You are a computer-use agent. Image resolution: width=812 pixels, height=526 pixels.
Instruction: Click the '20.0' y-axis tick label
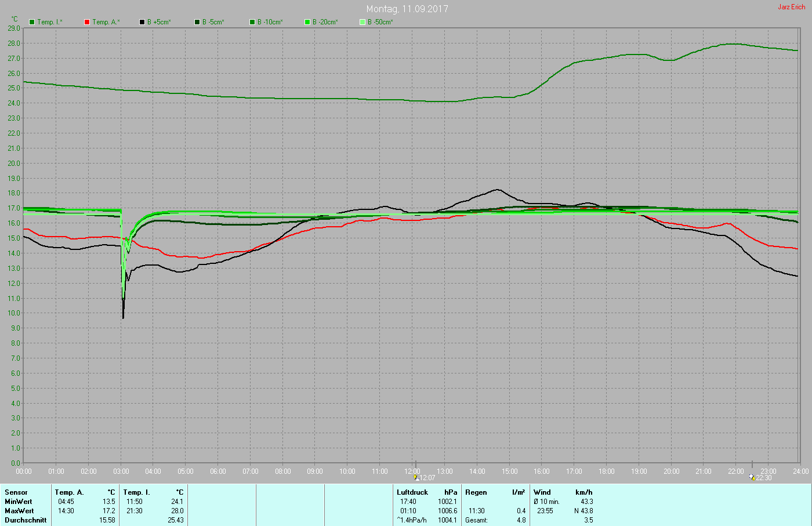tap(14, 163)
